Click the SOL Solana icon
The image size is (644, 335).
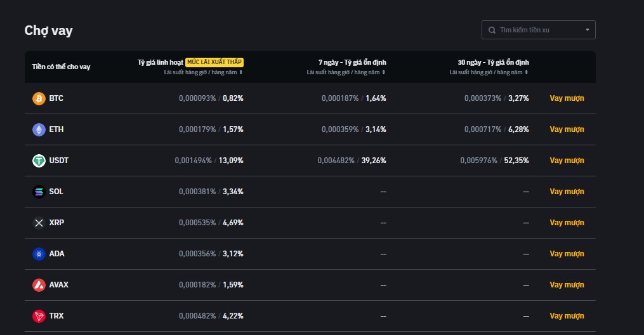coord(39,192)
